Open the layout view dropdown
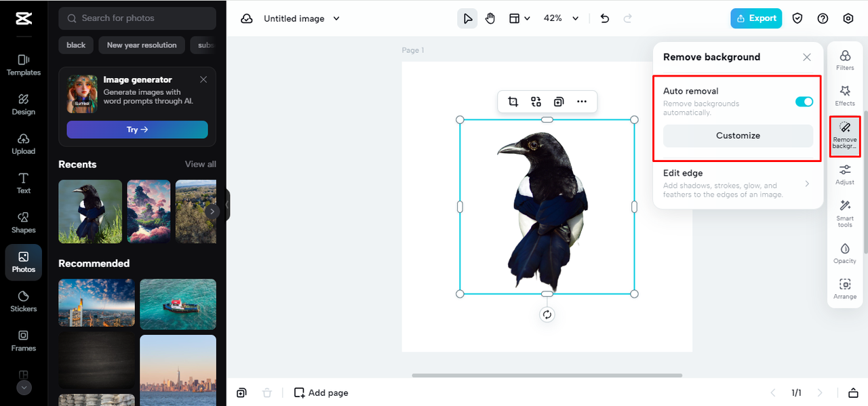The image size is (868, 406). (x=519, y=18)
